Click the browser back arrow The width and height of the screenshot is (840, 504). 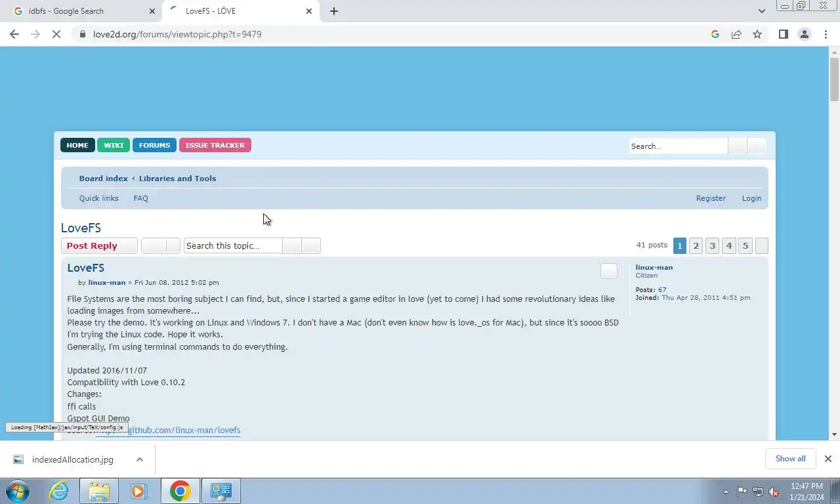coord(14,34)
